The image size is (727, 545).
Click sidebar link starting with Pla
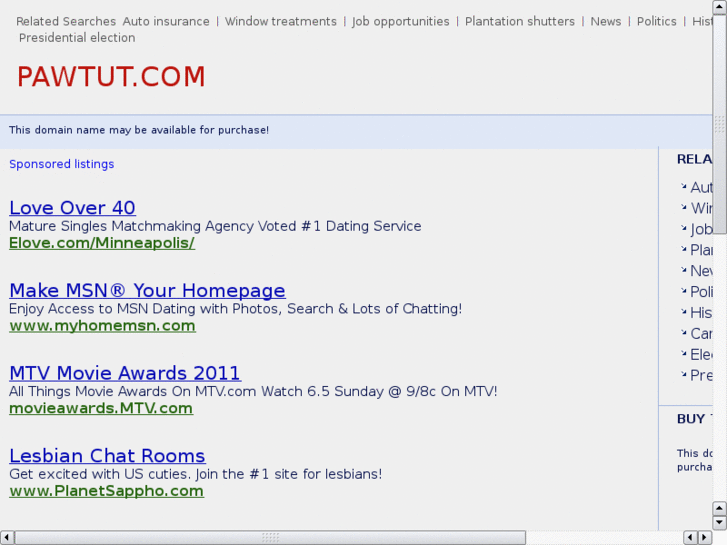point(701,250)
